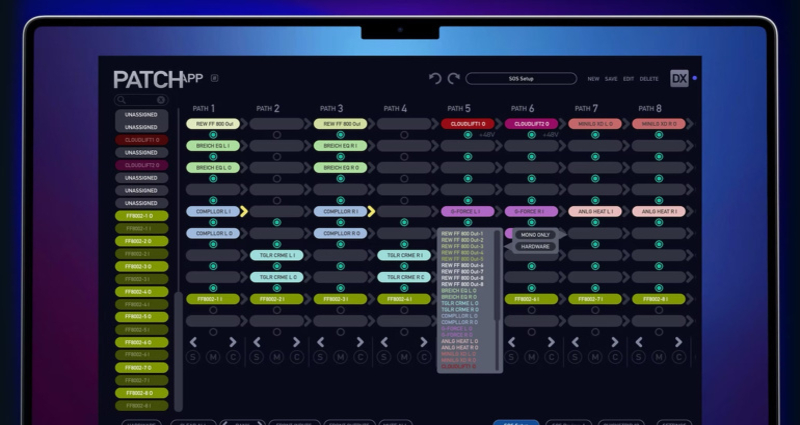
Task: Redo the patch change
Action: click(454, 79)
